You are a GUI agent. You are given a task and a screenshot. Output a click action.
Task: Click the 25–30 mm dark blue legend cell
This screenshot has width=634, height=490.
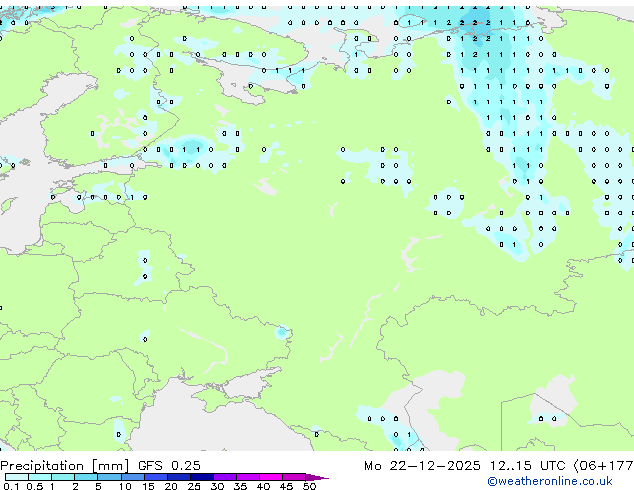(x=201, y=477)
